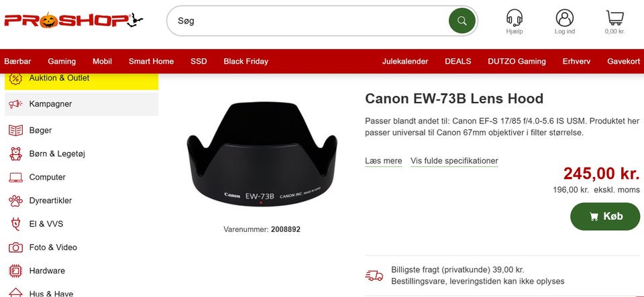Select the Dyreartikler paw icon
The width and height of the screenshot is (644, 297).
coord(15,200)
